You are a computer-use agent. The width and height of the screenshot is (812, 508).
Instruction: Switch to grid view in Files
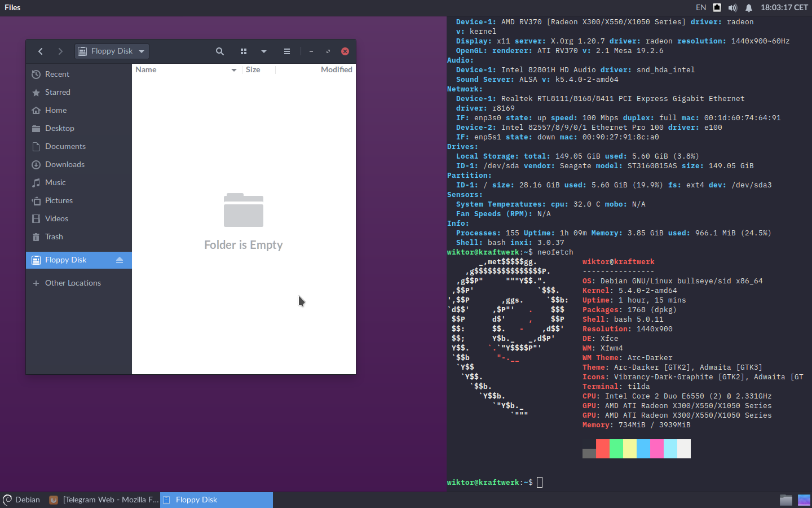[244, 51]
